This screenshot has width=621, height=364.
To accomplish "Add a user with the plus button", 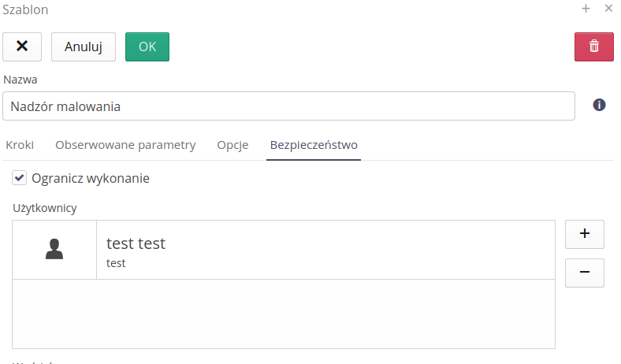I will pyautogui.click(x=585, y=234).
